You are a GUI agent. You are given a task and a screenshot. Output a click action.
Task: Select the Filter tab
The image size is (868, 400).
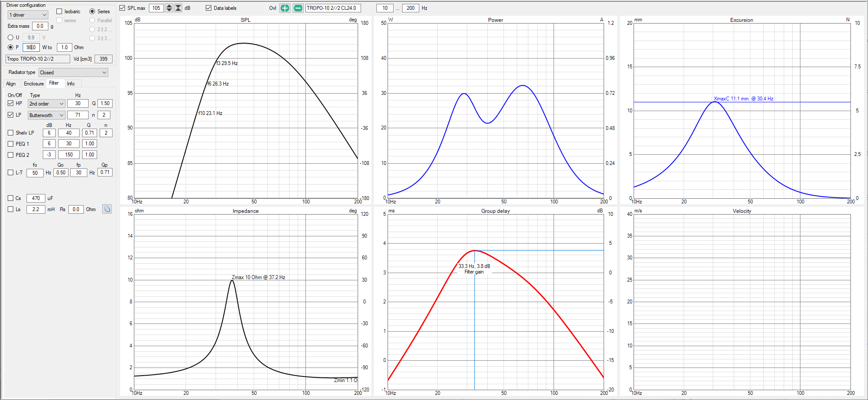54,83
